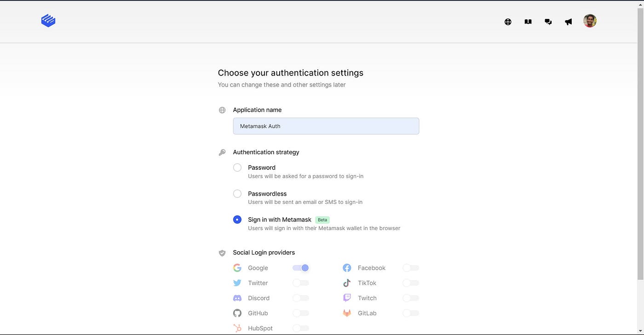Click the 'You can change these' subtitle text
The height and width of the screenshot is (335, 644).
282,85
